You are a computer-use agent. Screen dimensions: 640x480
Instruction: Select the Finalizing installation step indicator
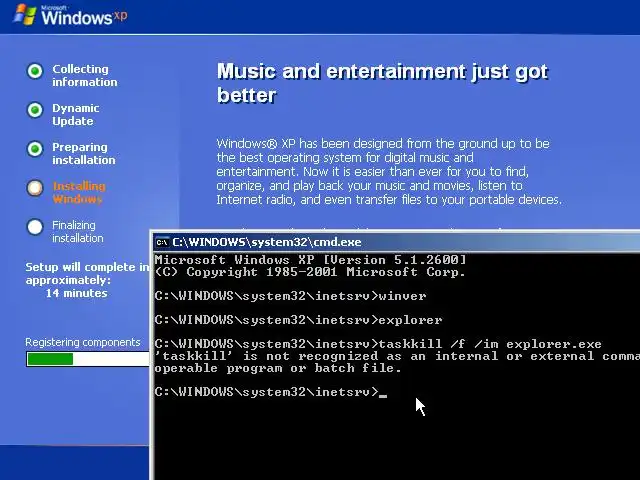click(35, 227)
